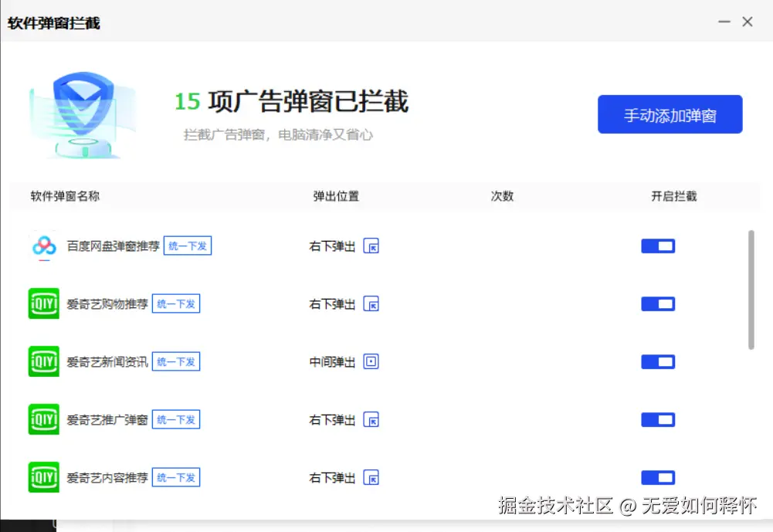
Task: Click the 统一下发 tag on 百度网盘弹窗推荐
Action: [x=188, y=246]
